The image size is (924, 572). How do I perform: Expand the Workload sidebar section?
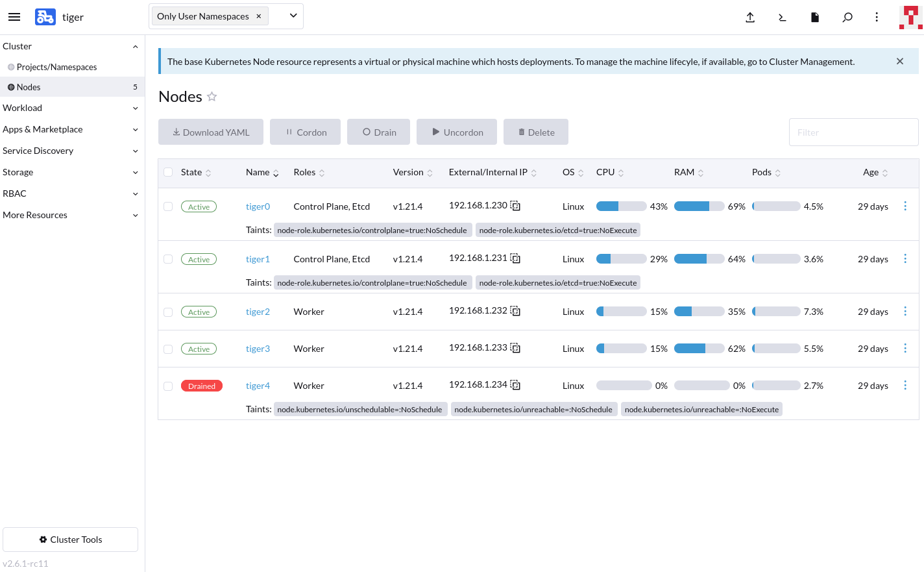tap(71, 107)
